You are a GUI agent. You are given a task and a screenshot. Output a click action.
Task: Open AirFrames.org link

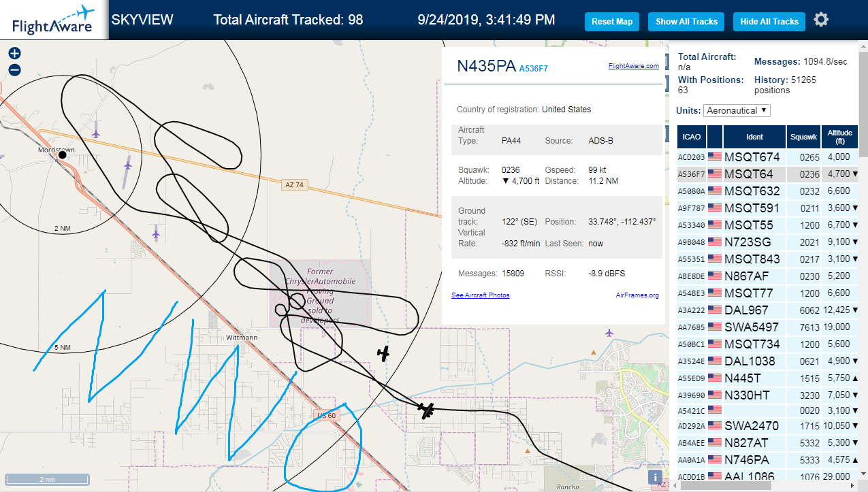pos(637,295)
